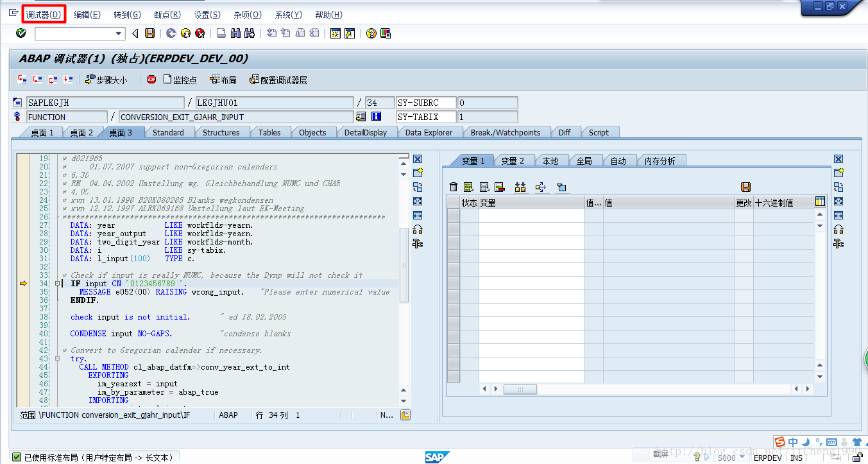Open the 系统(Y) menu

coord(288,14)
